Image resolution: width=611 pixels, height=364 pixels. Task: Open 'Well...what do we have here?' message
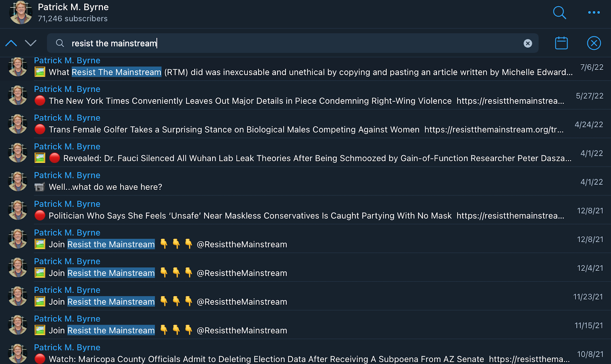coord(305,181)
